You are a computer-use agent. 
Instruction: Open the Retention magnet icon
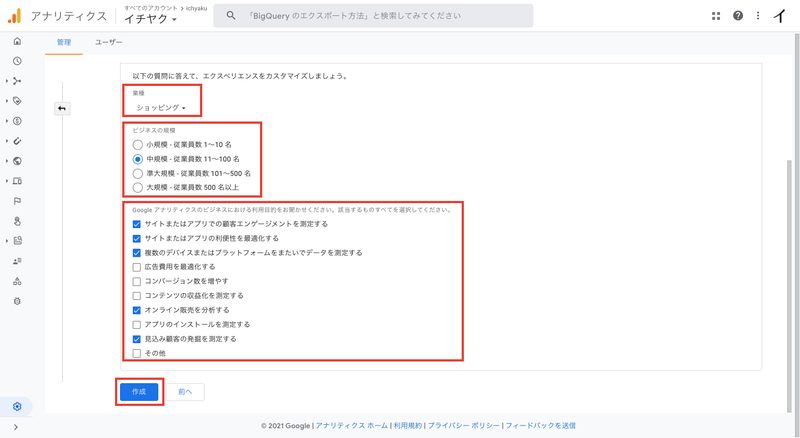[x=17, y=141]
